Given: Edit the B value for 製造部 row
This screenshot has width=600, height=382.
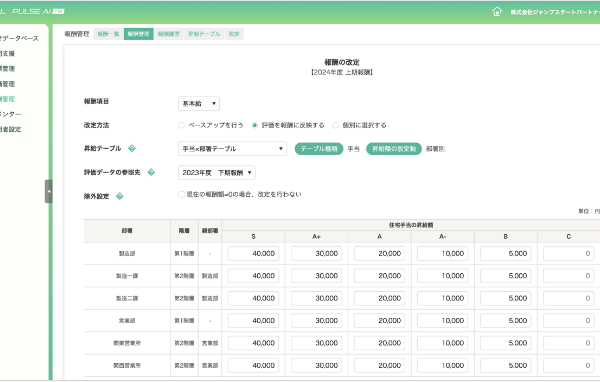Looking at the screenshot, I should click(x=505, y=253).
